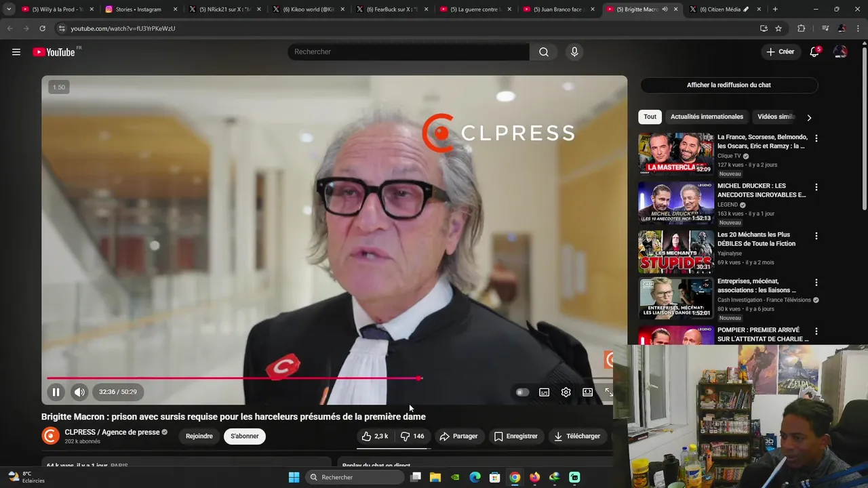Open the YouTube hamburger guide menu
The height and width of the screenshot is (488, 868).
(x=16, y=52)
